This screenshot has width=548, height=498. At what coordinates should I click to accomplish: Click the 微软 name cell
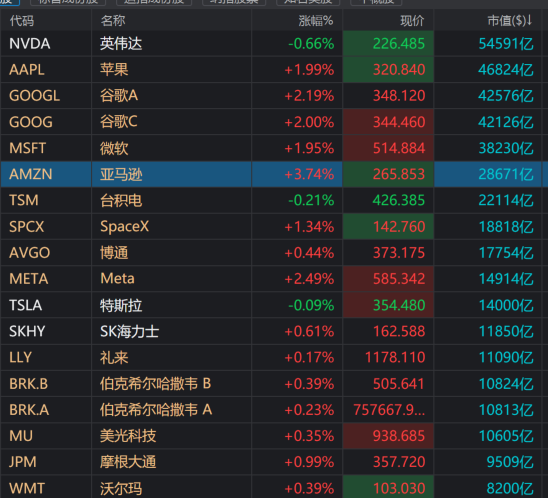114,148
